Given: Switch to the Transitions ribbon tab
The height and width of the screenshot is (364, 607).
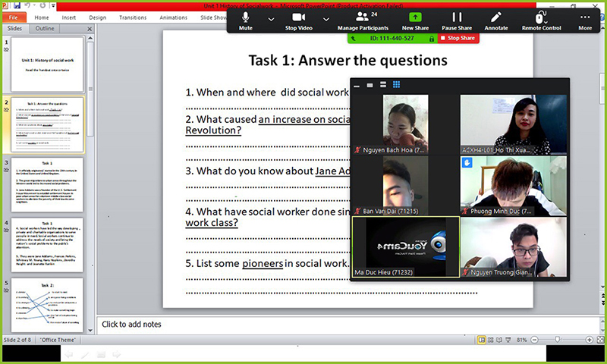Looking at the screenshot, I should pyautogui.click(x=133, y=17).
